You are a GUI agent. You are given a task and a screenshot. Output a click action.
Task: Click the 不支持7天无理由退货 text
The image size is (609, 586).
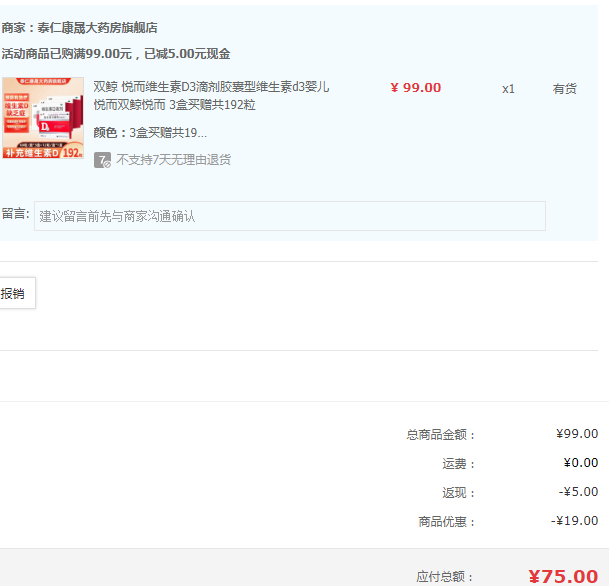(x=173, y=160)
